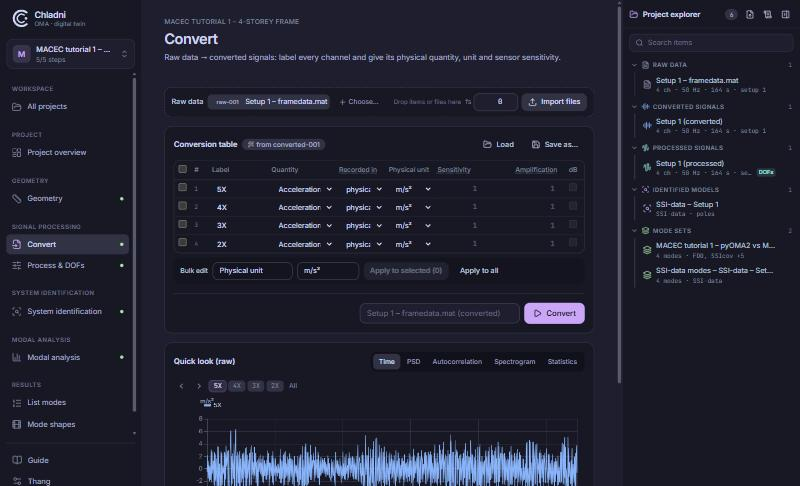Click the Chladni logo icon
Viewport: 800px width, 486px height.
(20, 18)
